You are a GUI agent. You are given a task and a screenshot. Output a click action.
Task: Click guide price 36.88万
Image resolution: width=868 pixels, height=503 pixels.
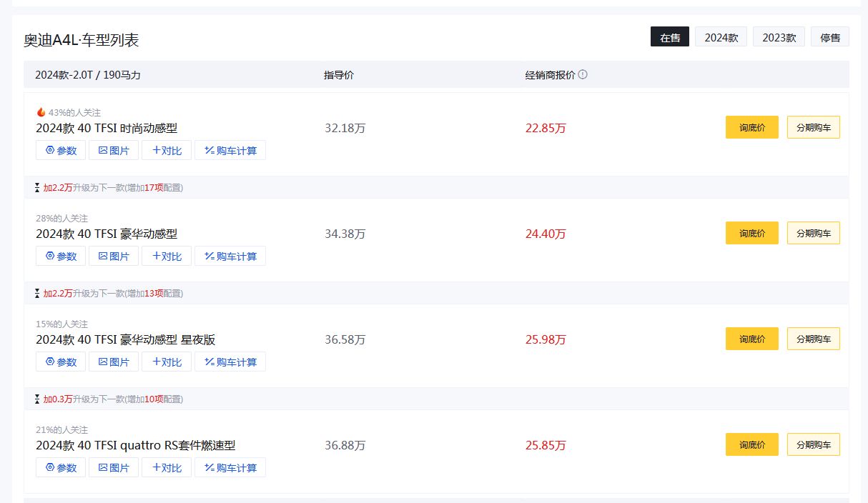[345, 446]
